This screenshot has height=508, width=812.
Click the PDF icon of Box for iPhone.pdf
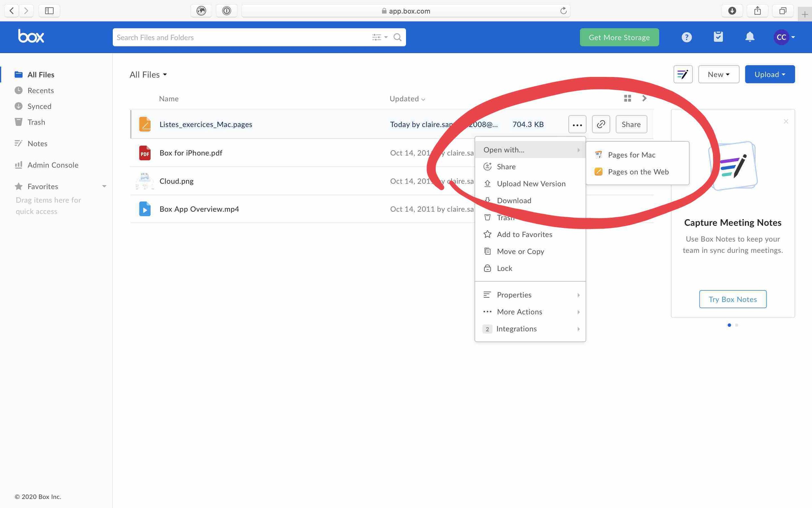click(x=145, y=153)
